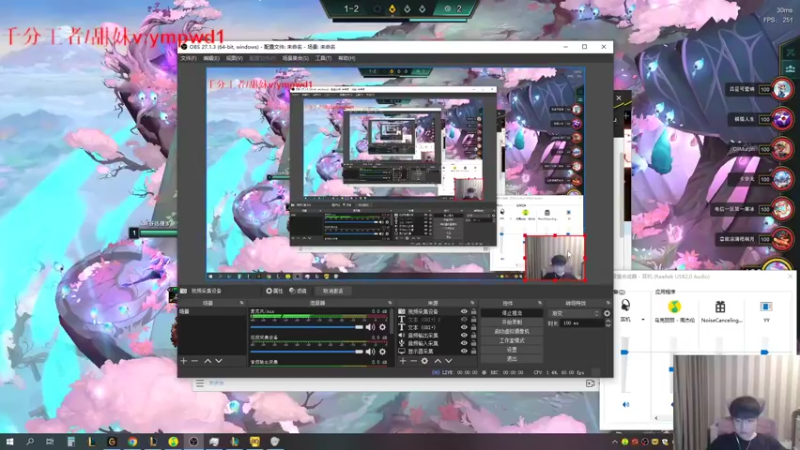Open settings gear of the first mixer channel
The image size is (800, 450).
tap(382, 327)
